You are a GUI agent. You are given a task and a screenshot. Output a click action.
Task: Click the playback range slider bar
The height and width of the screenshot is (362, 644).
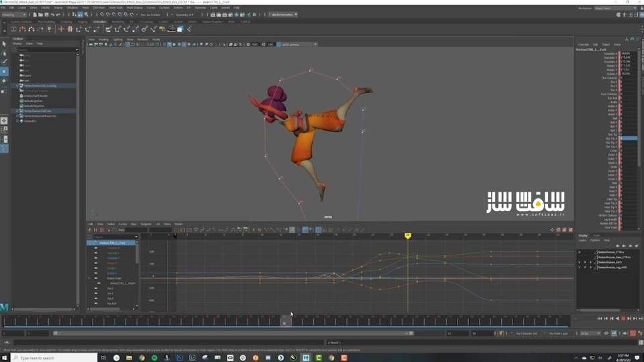click(x=233, y=333)
